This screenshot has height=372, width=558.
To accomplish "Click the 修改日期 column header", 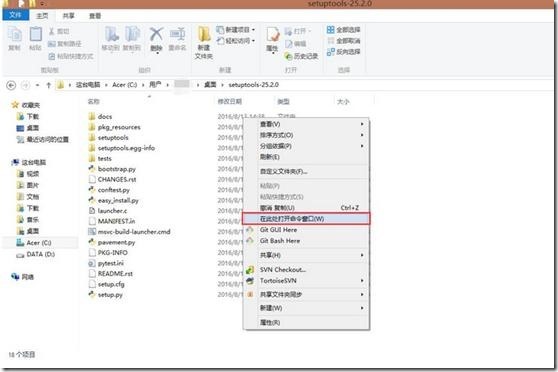I will coord(230,101).
